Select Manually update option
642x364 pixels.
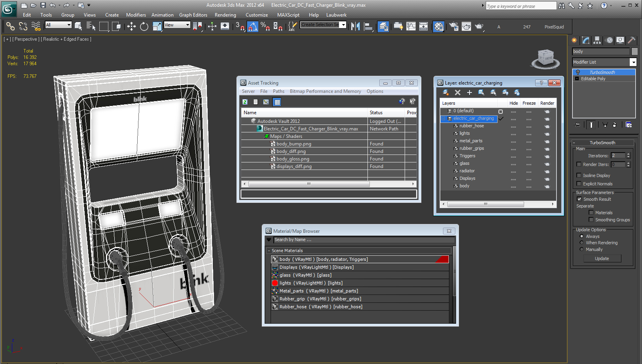(581, 249)
